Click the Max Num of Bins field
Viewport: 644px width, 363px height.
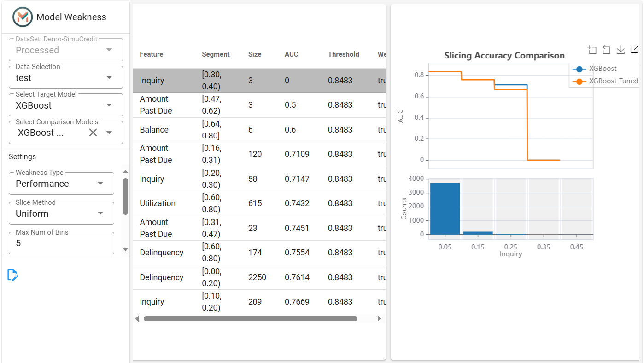coord(61,243)
